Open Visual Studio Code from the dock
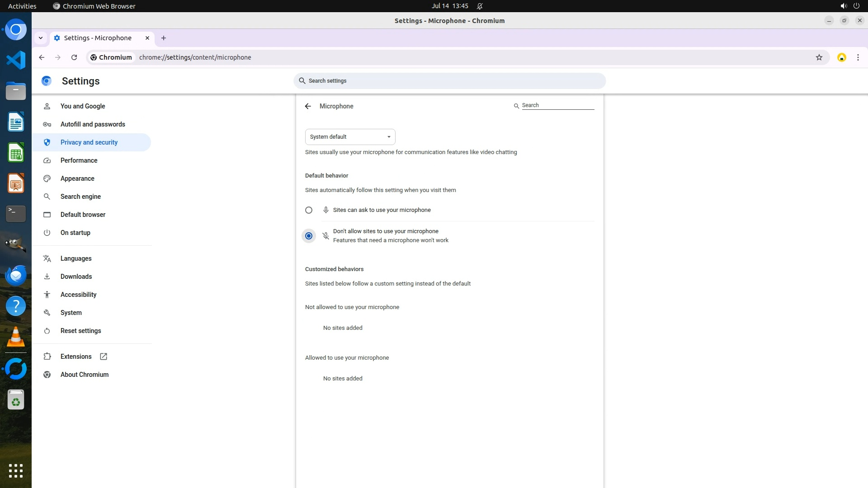868x488 pixels. pos(16,60)
